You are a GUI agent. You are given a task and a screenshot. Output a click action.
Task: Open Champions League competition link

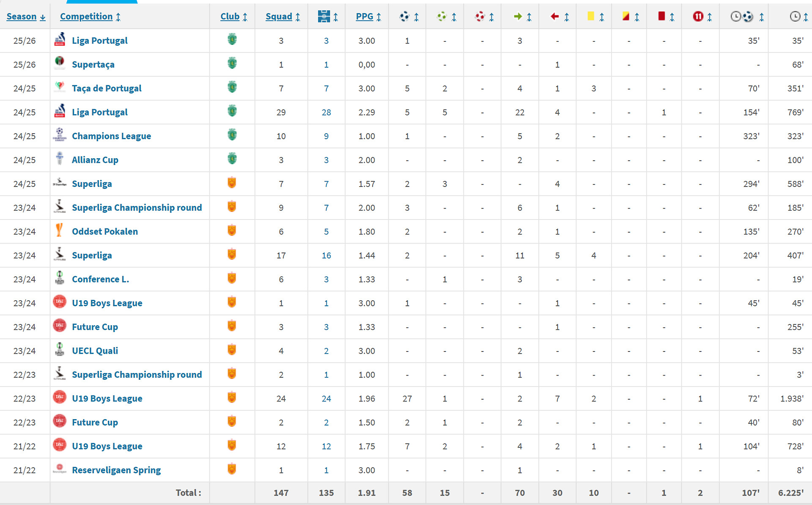click(111, 136)
